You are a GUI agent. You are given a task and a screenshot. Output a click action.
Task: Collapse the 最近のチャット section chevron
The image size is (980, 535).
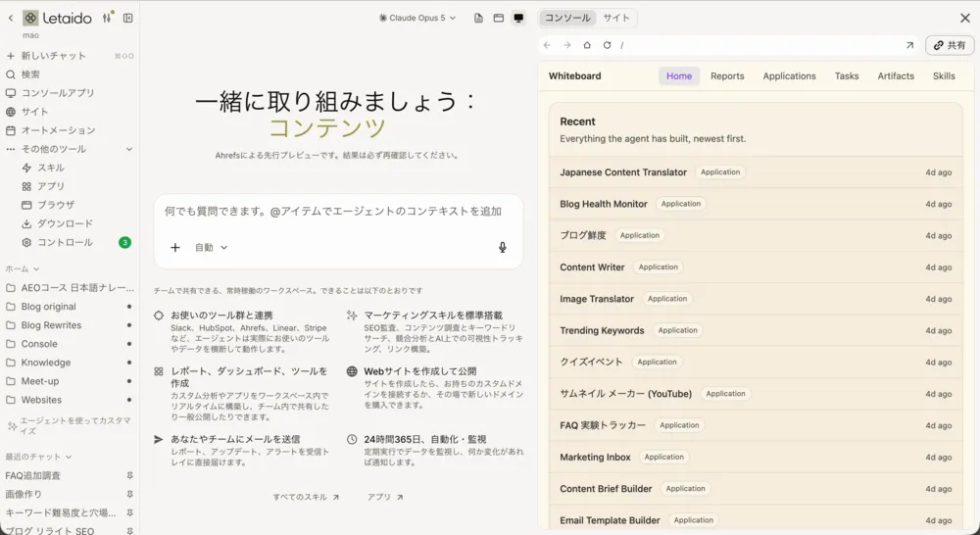coord(69,457)
